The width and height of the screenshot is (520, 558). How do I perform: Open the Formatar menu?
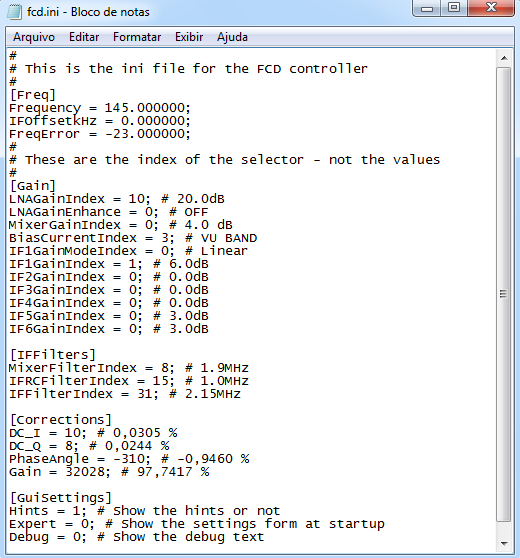(x=137, y=37)
